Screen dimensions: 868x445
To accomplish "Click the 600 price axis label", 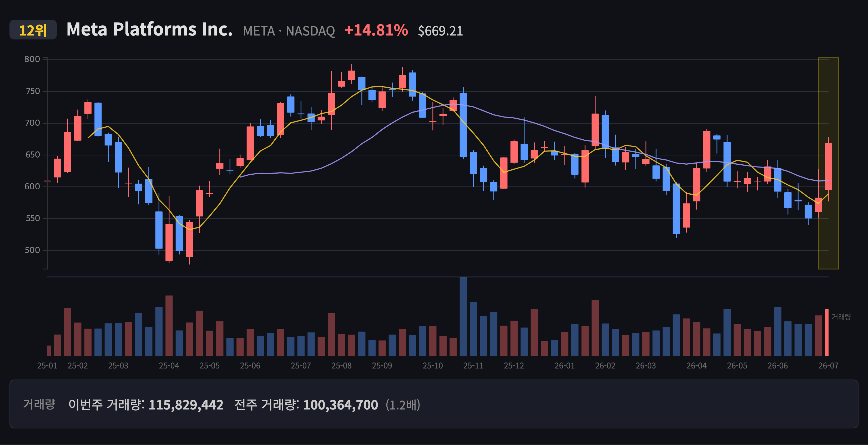I will pyautogui.click(x=32, y=187).
